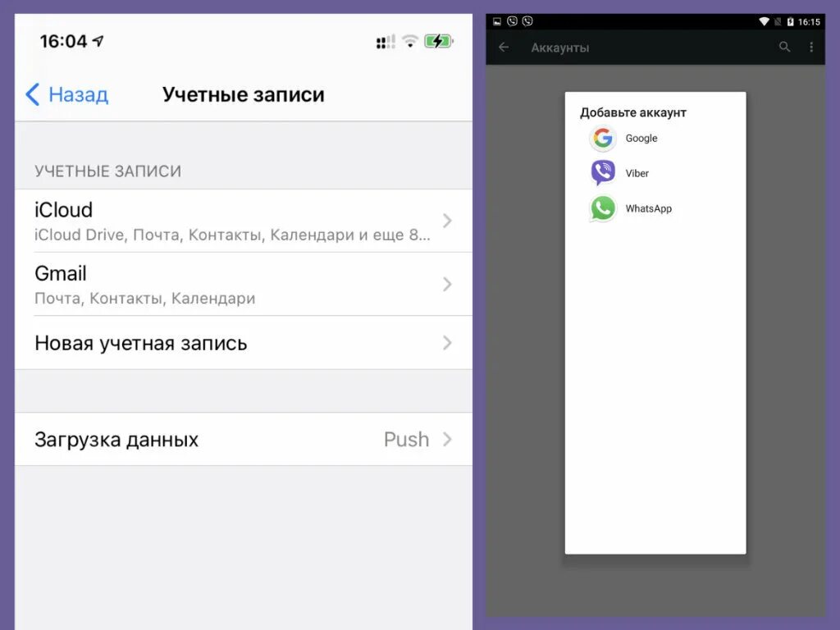Choose the Google account label

coord(641,138)
